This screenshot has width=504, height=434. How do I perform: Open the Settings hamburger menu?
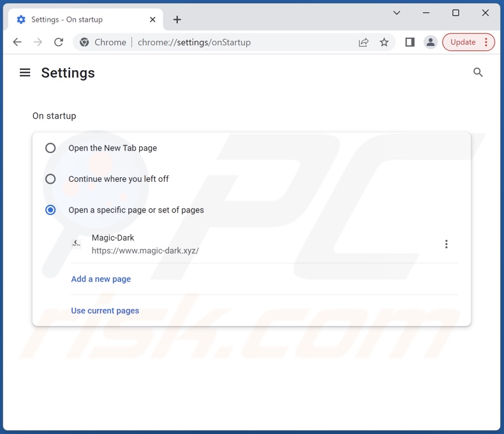25,73
